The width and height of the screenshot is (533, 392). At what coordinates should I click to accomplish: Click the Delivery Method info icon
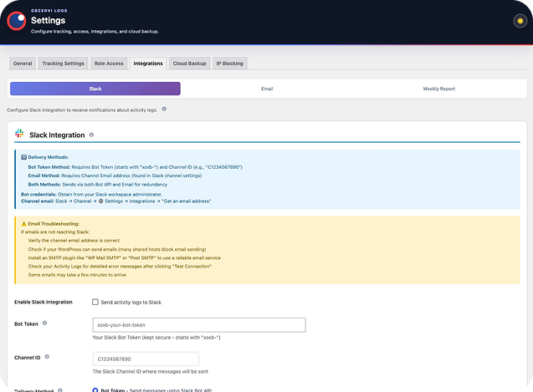point(60,390)
